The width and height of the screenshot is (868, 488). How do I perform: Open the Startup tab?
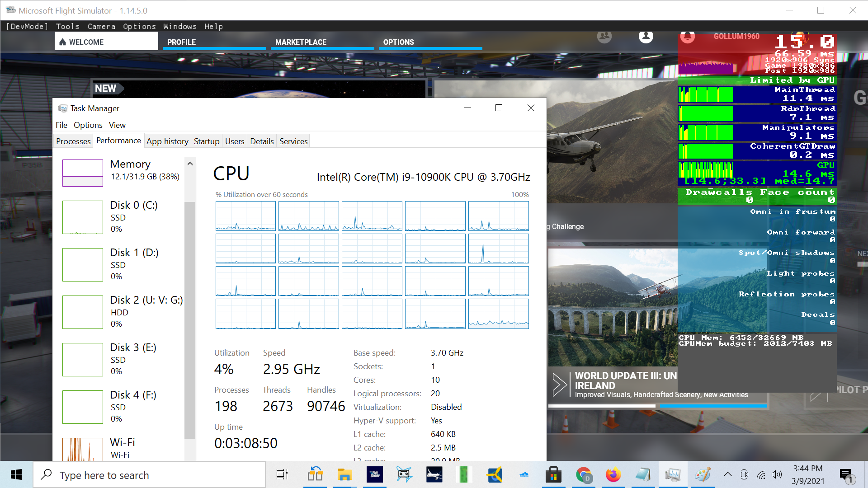(x=207, y=141)
